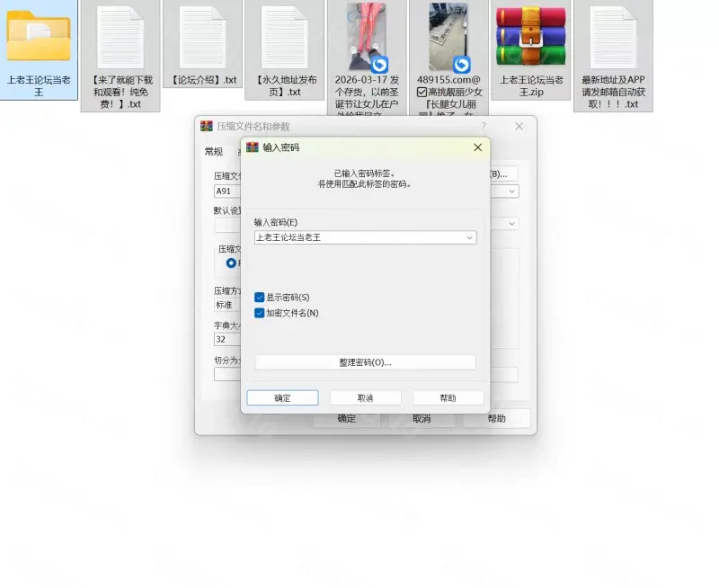
Task: Select the 【永久地址发布页】.txt file icon
Action: (284, 38)
